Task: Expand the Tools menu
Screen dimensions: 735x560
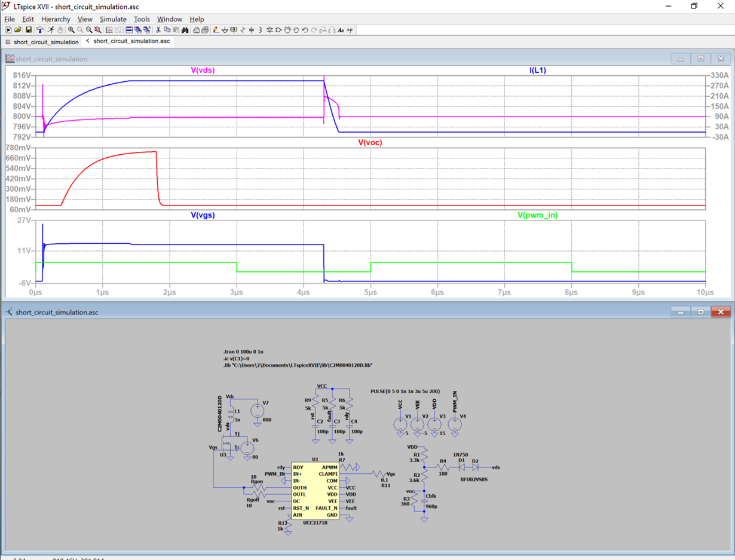Action: (x=142, y=19)
